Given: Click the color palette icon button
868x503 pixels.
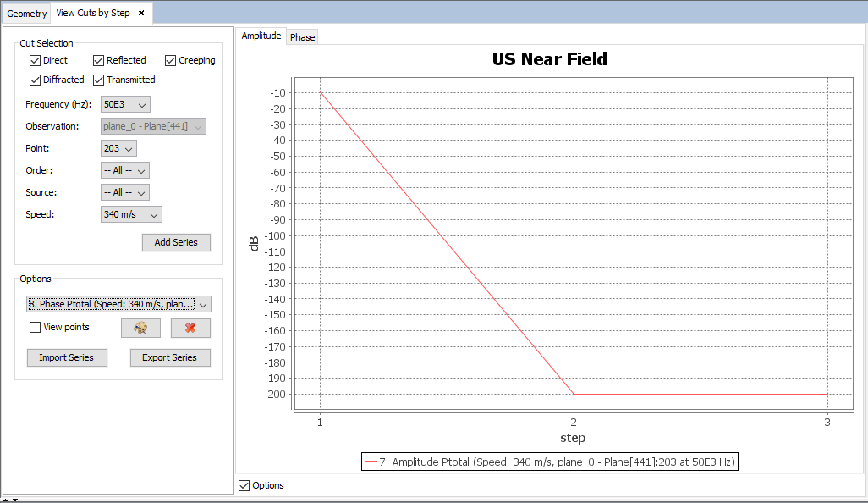Looking at the screenshot, I should [140, 328].
